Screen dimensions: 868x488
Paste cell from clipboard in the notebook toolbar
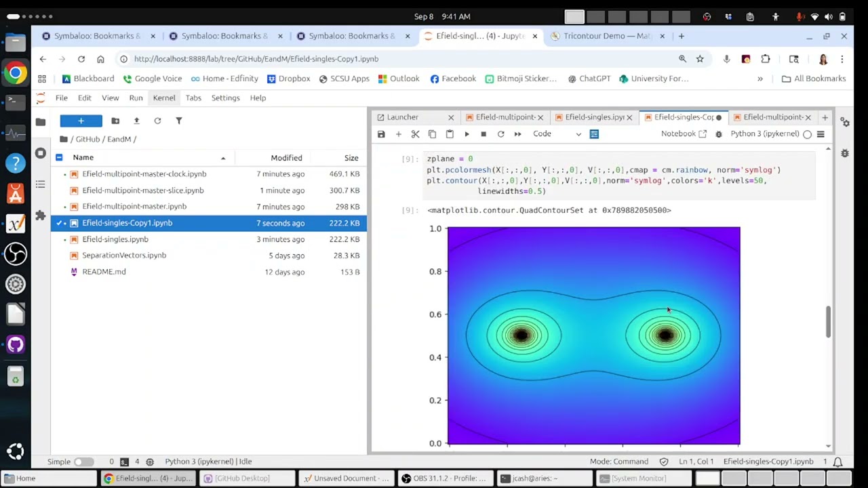point(449,134)
